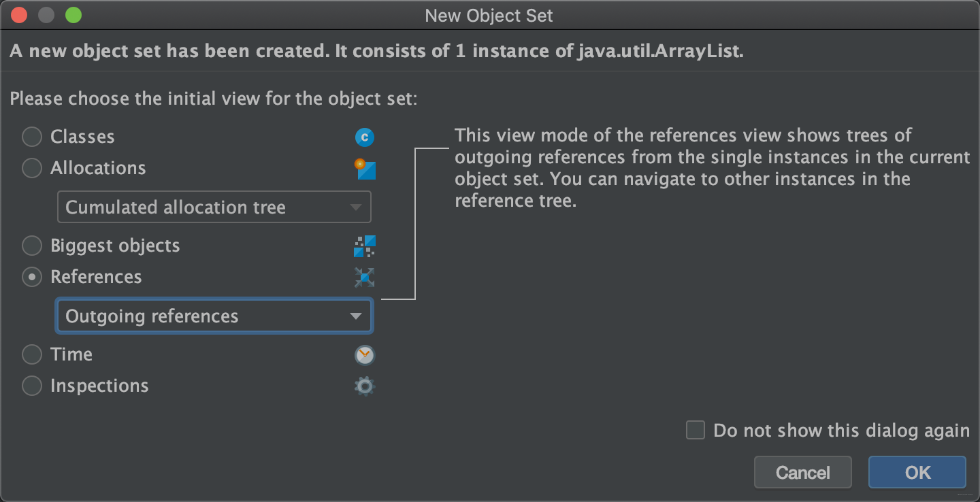Click the green zoom window button
This screenshot has width=980, height=502.
[x=73, y=15]
